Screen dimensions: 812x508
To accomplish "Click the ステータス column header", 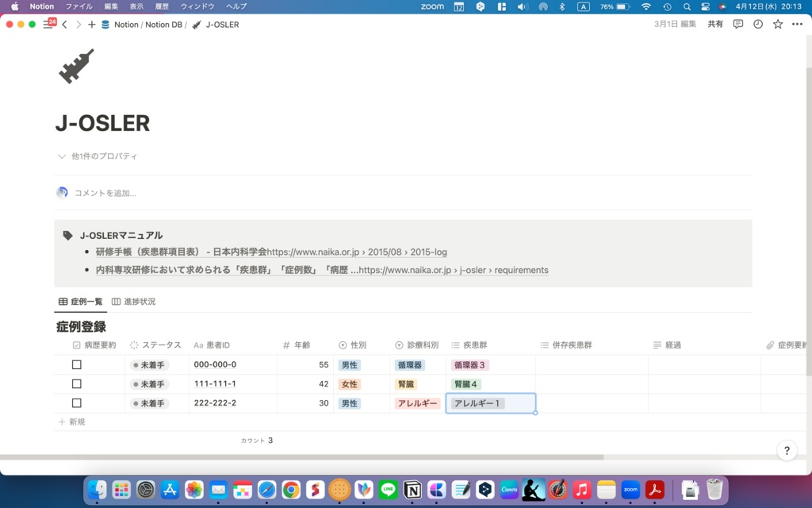I will click(x=155, y=345).
